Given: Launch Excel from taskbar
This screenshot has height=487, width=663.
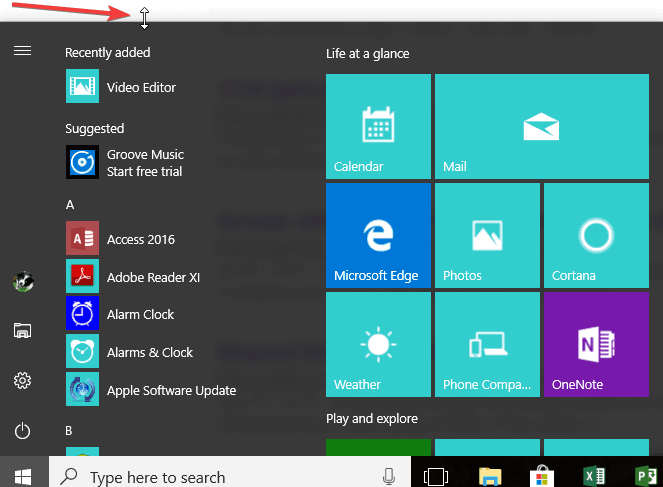Looking at the screenshot, I should [x=594, y=476].
